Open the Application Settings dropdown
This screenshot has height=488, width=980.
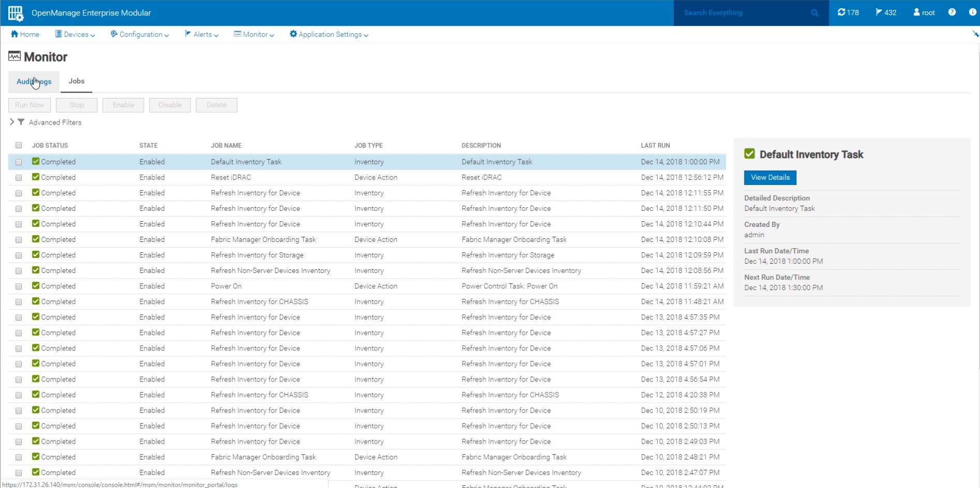pyautogui.click(x=329, y=35)
